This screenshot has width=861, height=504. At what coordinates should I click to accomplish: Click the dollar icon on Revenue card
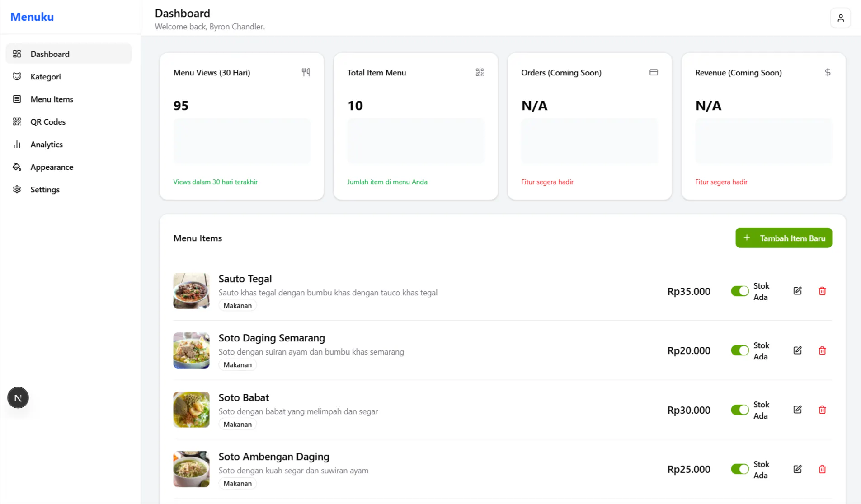pyautogui.click(x=828, y=72)
